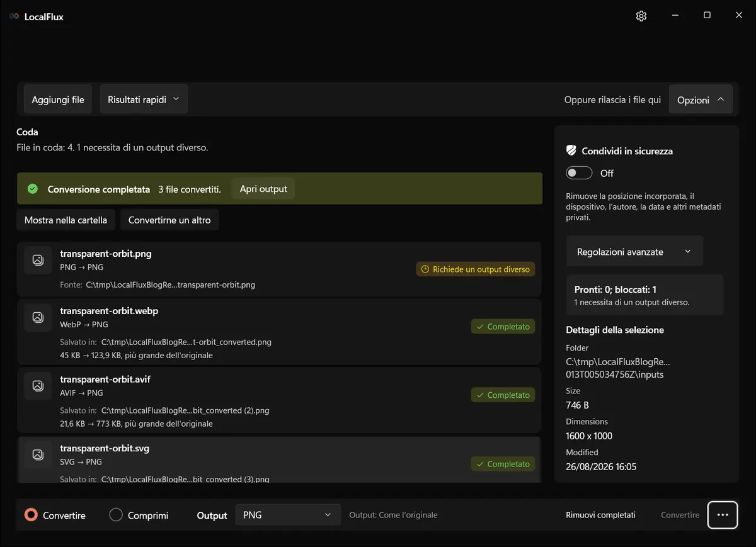The image size is (756, 547).
Task: Click the 45 KB → 123,9 KB size line
Action: (x=136, y=355)
